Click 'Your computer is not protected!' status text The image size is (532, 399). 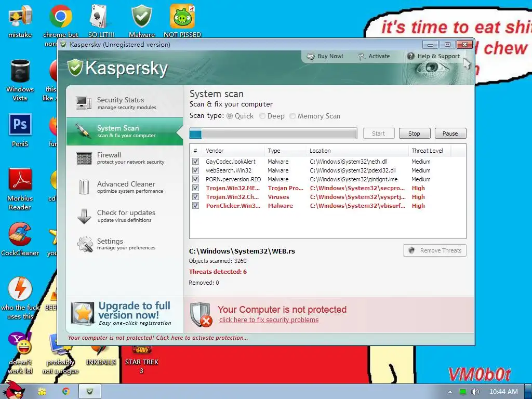pyautogui.click(x=158, y=338)
